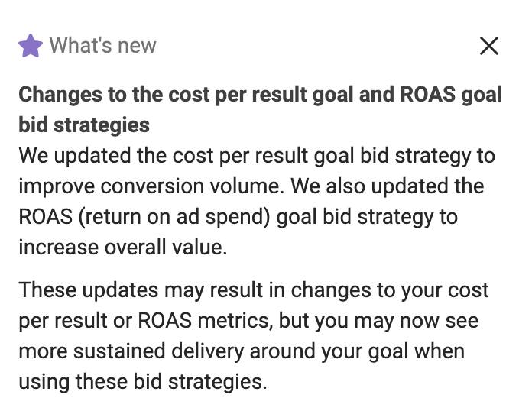The width and height of the screenshot is (532, 411).
Task: Click the purple star icon
Action: (31, 46)
